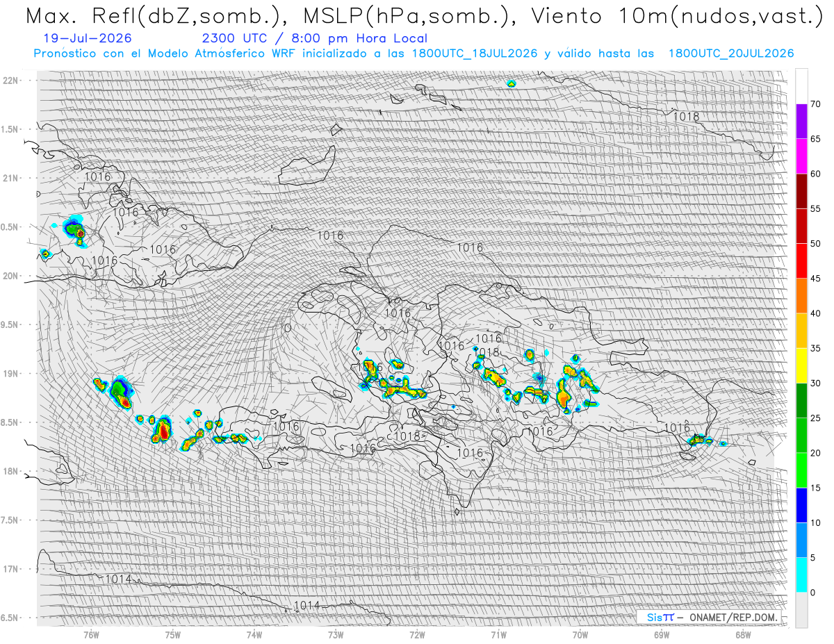Click the '19N' latitude label

coord(10,373)
